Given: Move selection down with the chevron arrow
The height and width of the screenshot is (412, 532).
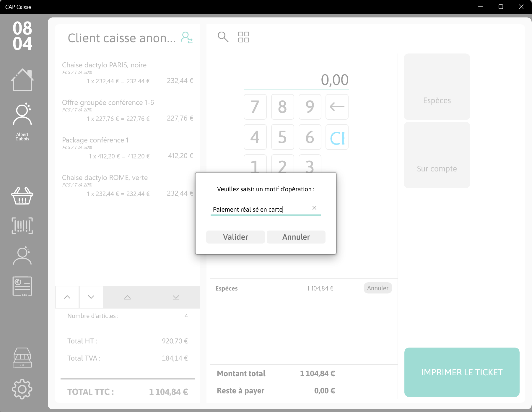Looking at the screenshot, I should click(91, 297).
